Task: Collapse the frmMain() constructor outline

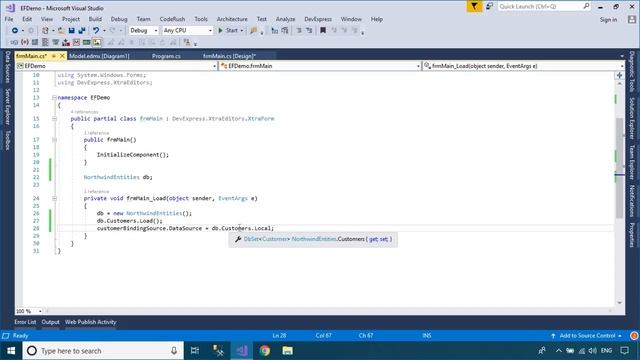Action: (x=54, y=140)
